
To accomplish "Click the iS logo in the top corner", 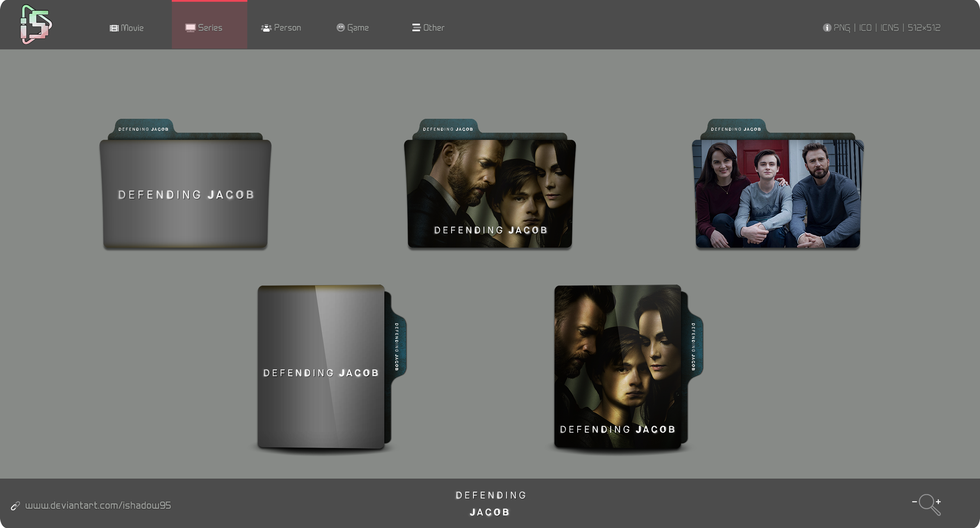I will click(x=36, y=25).
